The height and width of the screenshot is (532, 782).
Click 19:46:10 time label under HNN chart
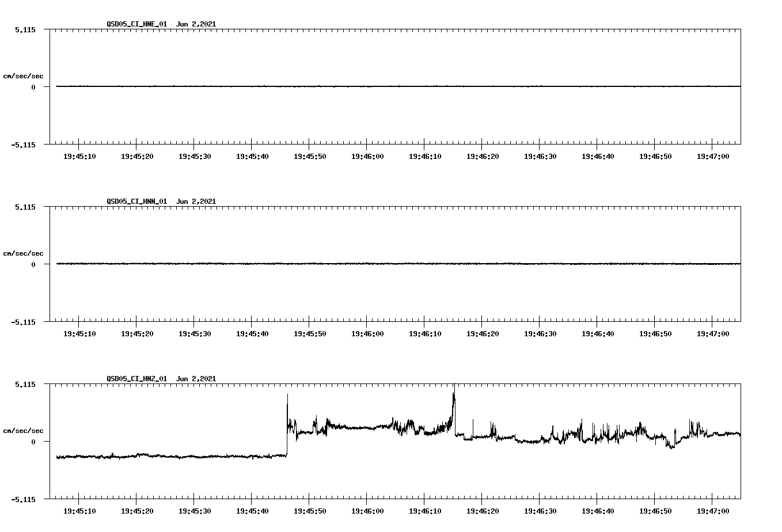coord(425,334)
